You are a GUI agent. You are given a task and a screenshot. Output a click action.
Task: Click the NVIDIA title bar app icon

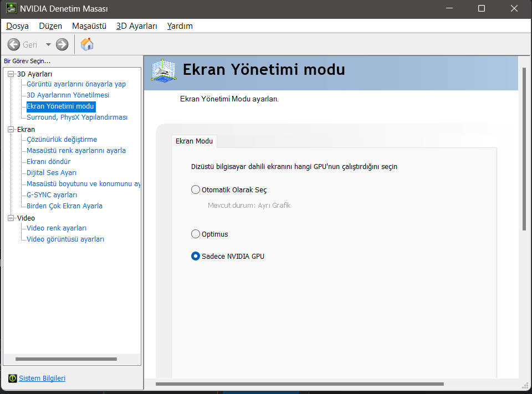click(x=11, y=9)
